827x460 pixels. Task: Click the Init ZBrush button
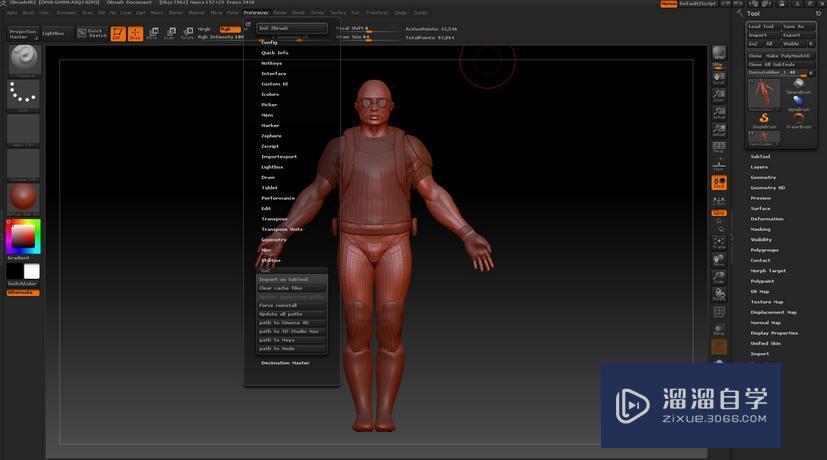[291, 28]
